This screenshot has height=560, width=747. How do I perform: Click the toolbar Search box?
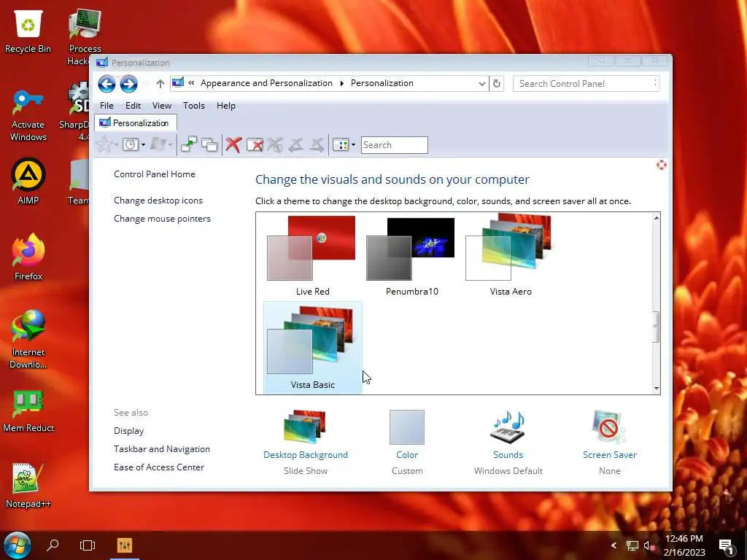coord(395,145)
